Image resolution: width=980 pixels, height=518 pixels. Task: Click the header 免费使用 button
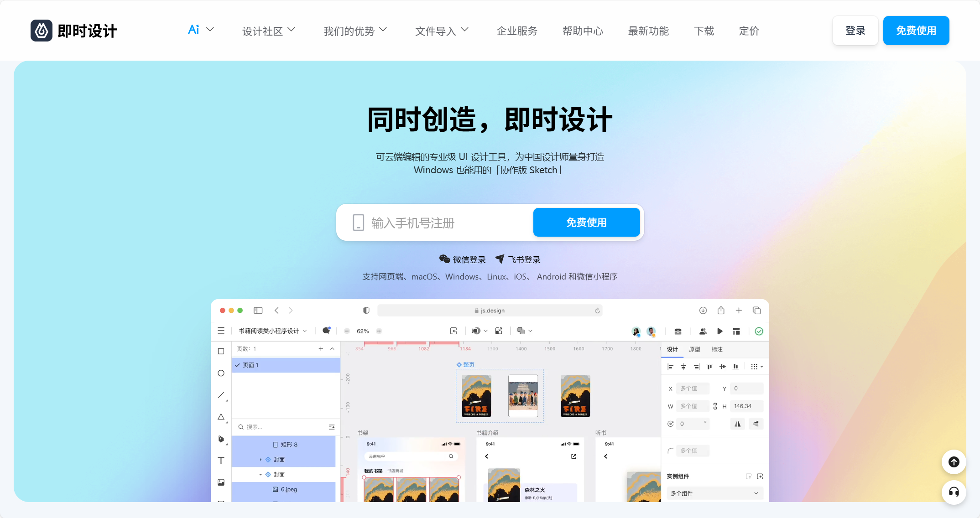click(x=916, y=31)
